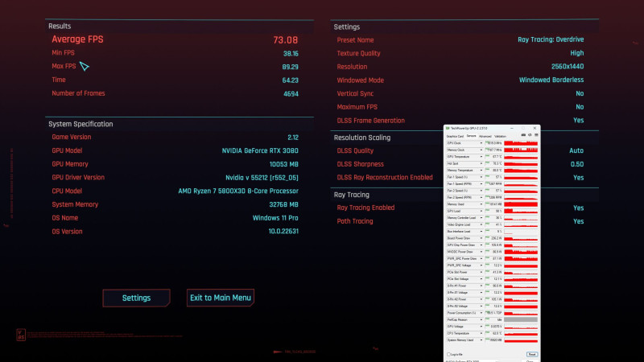Click the GPU-Z app icon in title bar

coord(448,128)
